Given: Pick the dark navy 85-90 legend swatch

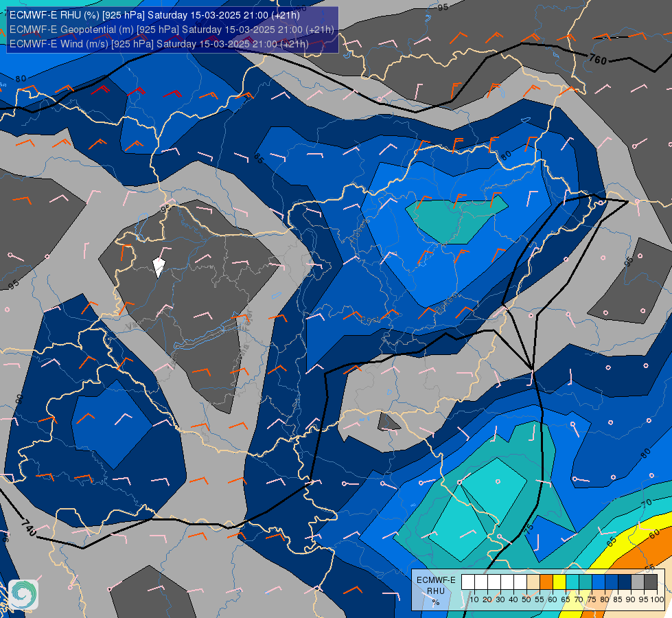Looking at the screenshot, I should [625, 582].
